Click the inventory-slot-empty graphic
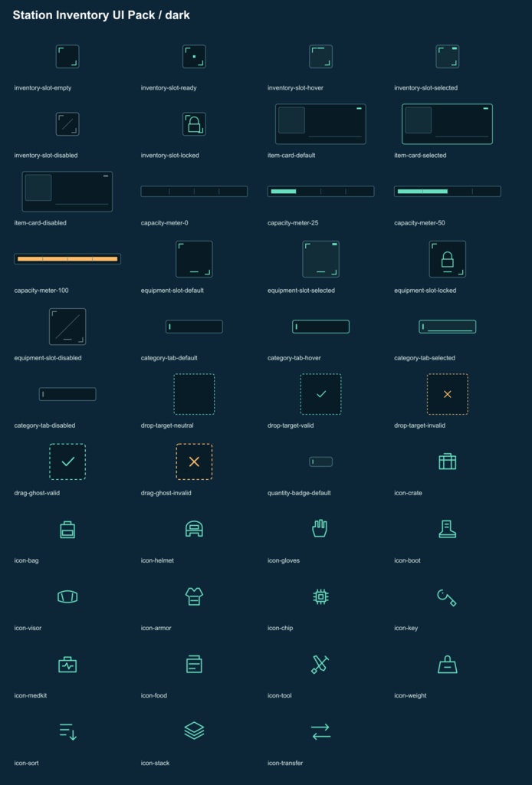 point(67,56)
